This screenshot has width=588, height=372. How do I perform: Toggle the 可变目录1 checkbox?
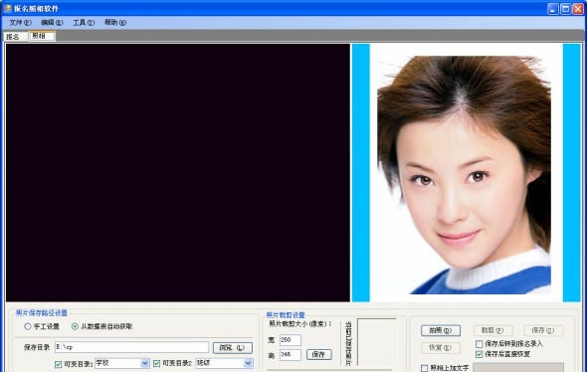(58, 364)
